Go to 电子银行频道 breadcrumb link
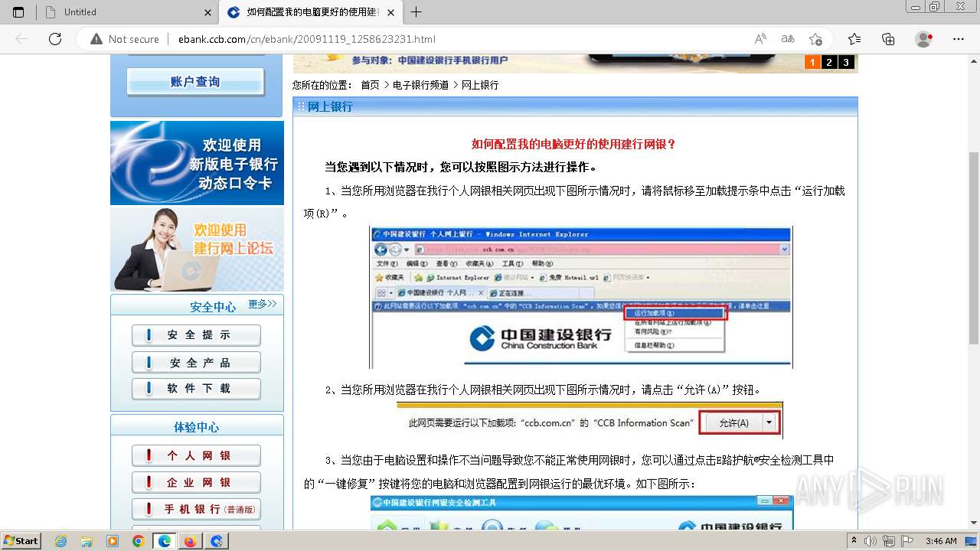The image size is (980, 551). point(420,85)
